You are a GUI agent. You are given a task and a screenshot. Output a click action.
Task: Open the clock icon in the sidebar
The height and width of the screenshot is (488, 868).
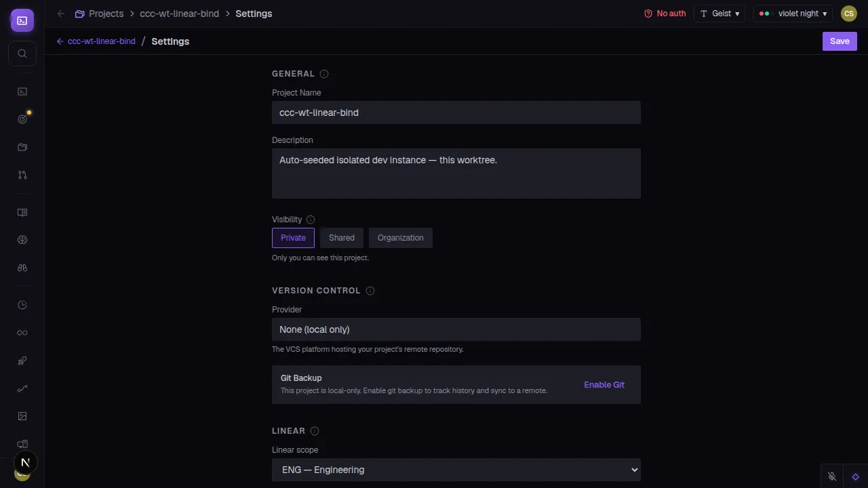tap(22, 305)
